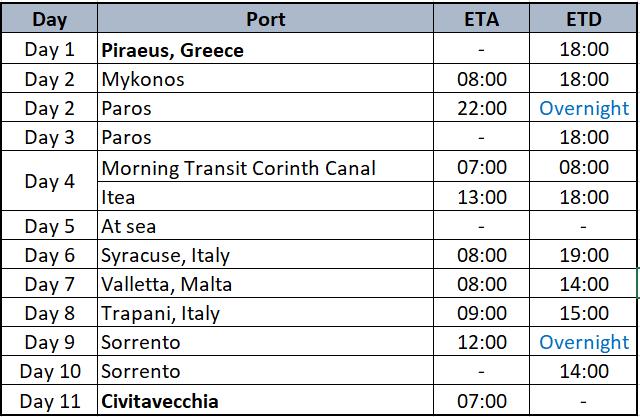Click the merged Day 4 cell

(x=49, y=181)
